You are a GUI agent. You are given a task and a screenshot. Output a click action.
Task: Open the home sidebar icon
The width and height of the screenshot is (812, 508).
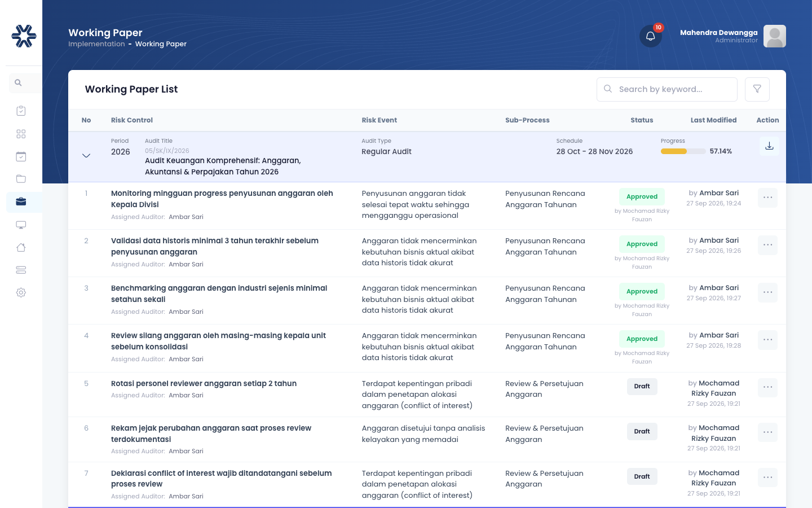coord(21,247)
